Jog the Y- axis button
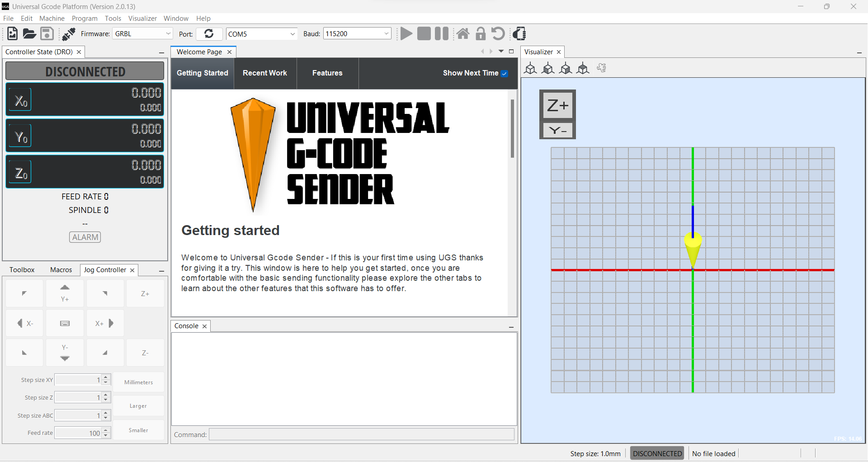 [x=65, y=353]
